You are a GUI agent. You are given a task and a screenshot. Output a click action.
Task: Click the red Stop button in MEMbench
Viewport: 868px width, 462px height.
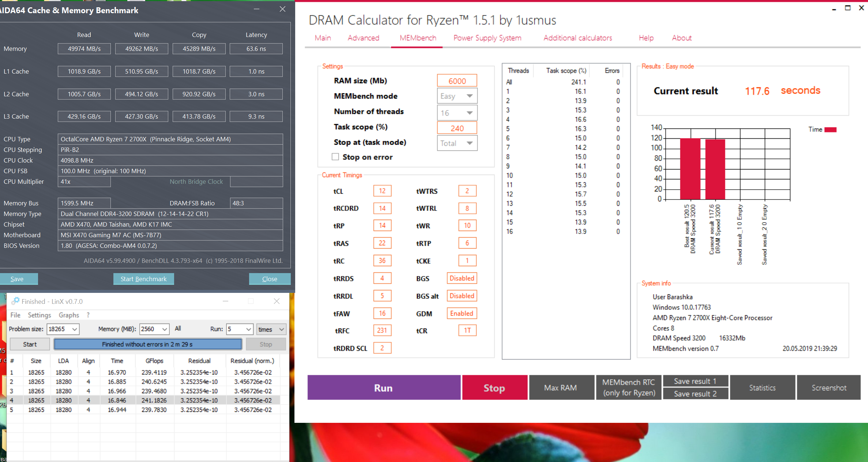(x=495, y=388)
